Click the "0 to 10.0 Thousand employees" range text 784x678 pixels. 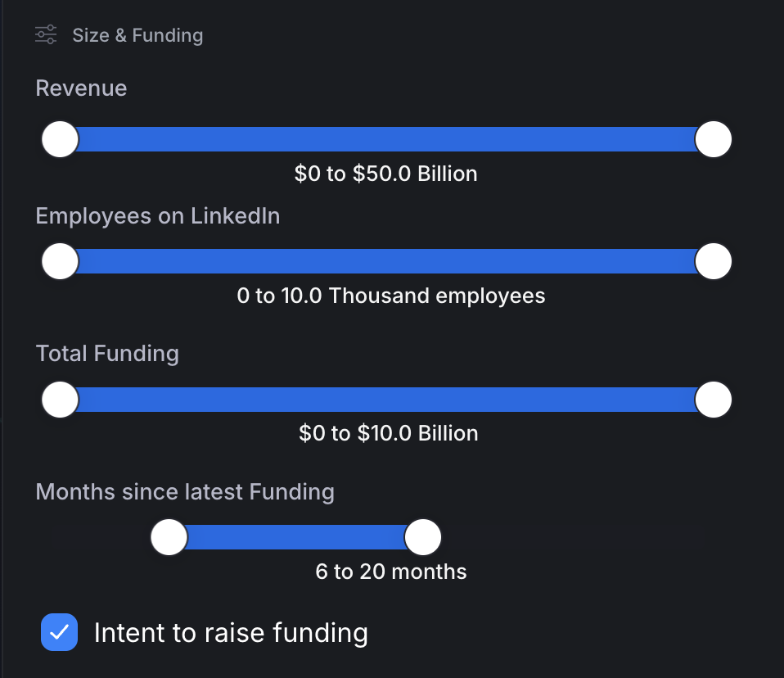391,296
